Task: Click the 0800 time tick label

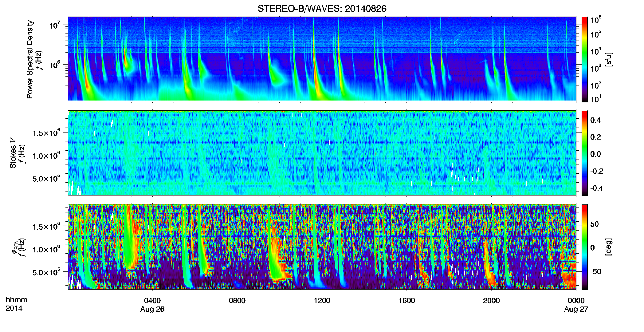Action: 237,300
